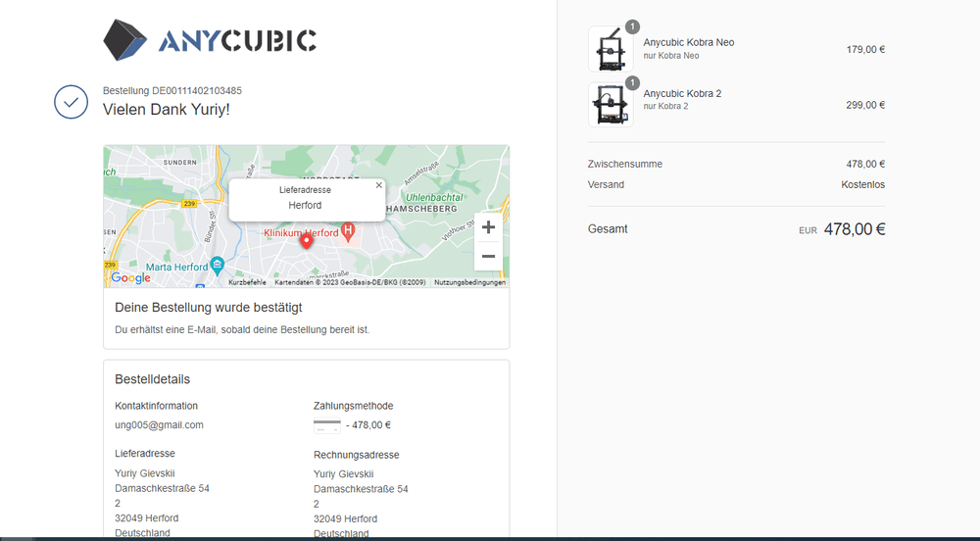The height and width of the screenshot is (541, 980).
Task: Open the map Nutzungsbedingungen link
Action: click(469, 282)
